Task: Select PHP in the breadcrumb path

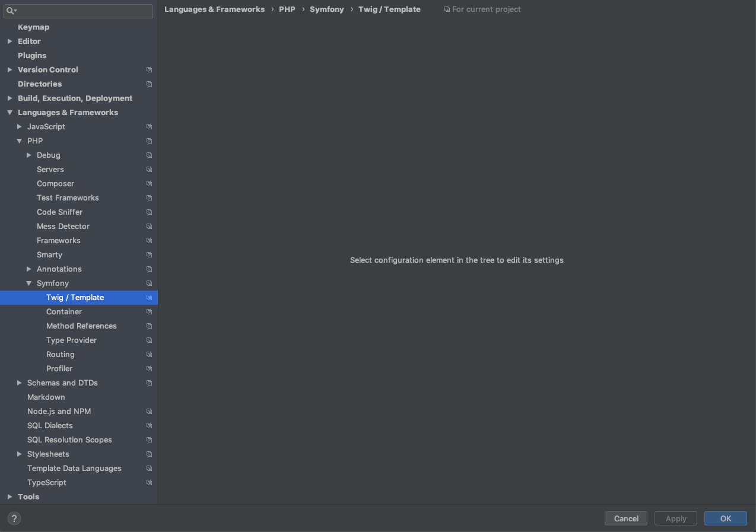Action: pos(287,9)
